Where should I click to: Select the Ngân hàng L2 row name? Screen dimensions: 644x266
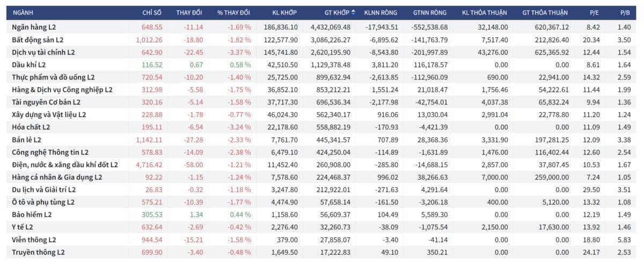coord(34,26)
